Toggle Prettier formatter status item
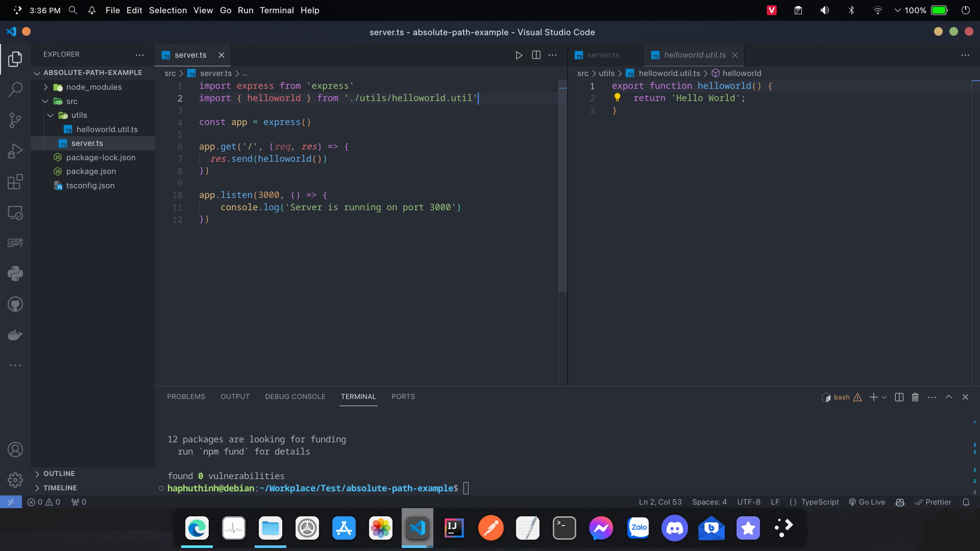Screen dimensions: 980x551 click(933, 502)
